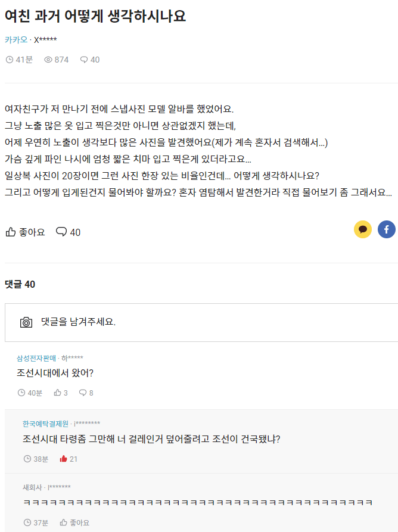The width and height of the screenshot is (398, 532).
Task: Click camera icon in comment box
Action: point(26,322)
